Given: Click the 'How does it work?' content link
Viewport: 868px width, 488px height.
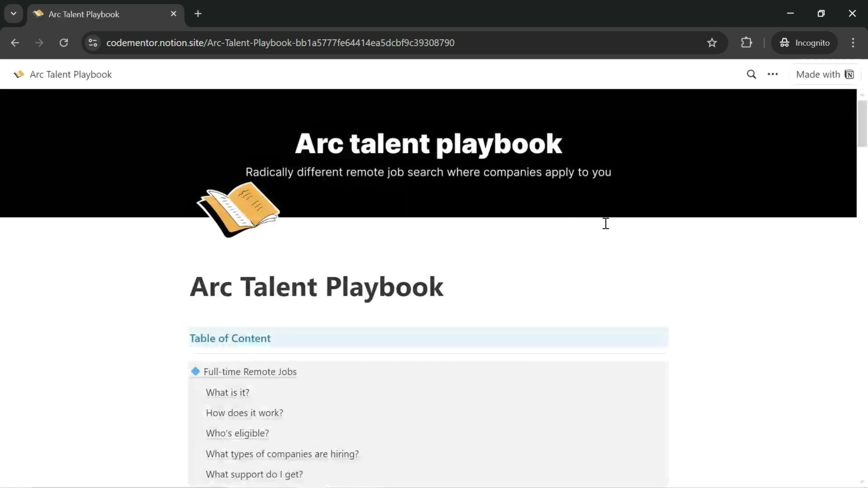Looking at the screenshot, I should click(244, 412).
